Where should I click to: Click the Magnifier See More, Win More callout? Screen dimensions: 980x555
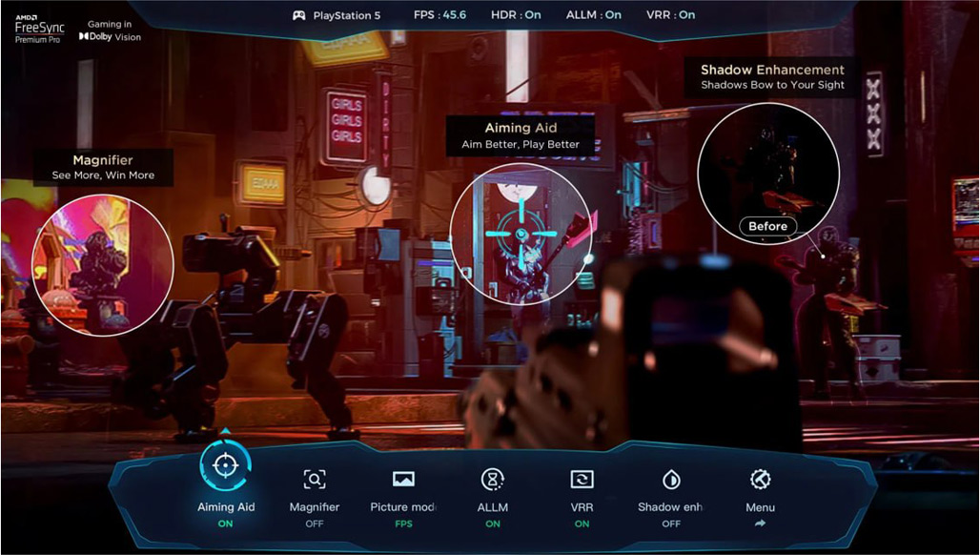click(x=103, y=167)
